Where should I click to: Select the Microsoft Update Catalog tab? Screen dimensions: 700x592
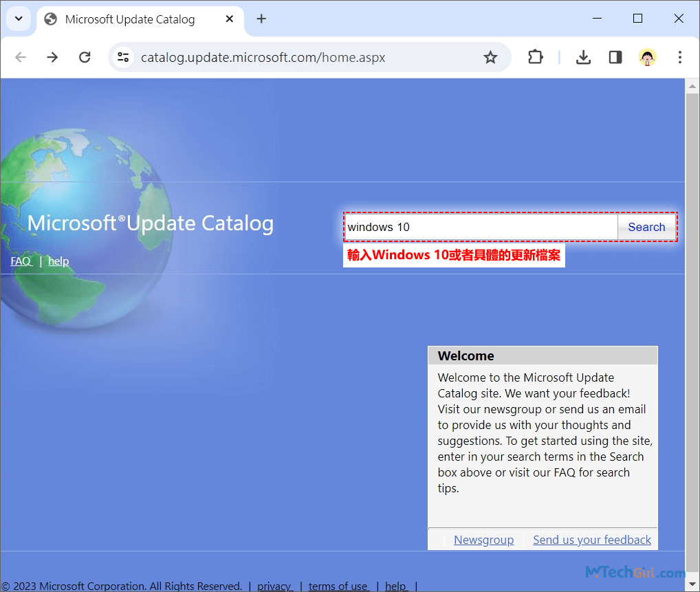pos(129,19)
